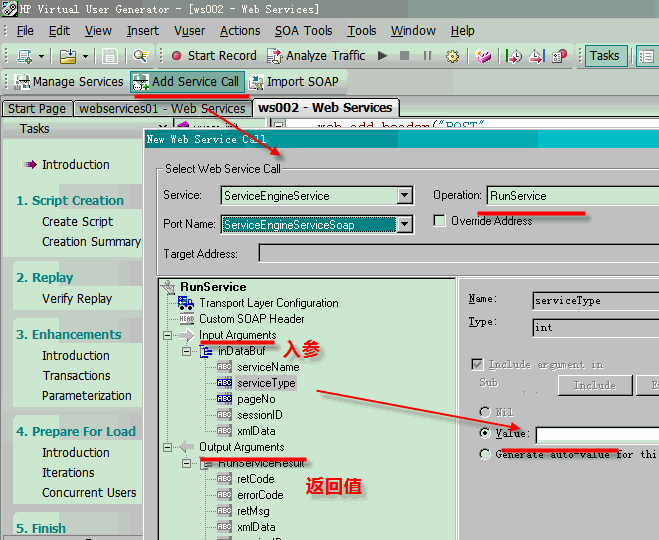The height and width of the screenshot is (540, 659).
Task: Collapse the Output Arguments node
Action: pyautogui.click(x=167, y=447)
